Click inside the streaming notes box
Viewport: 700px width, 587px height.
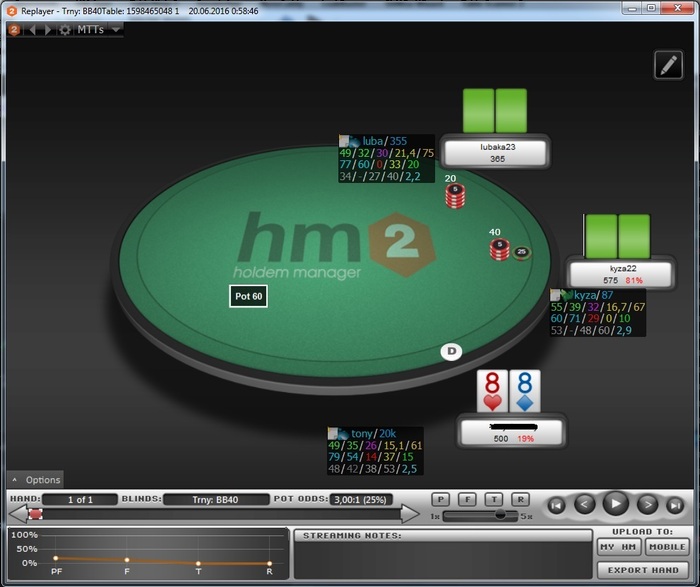(x=443, y=560)
